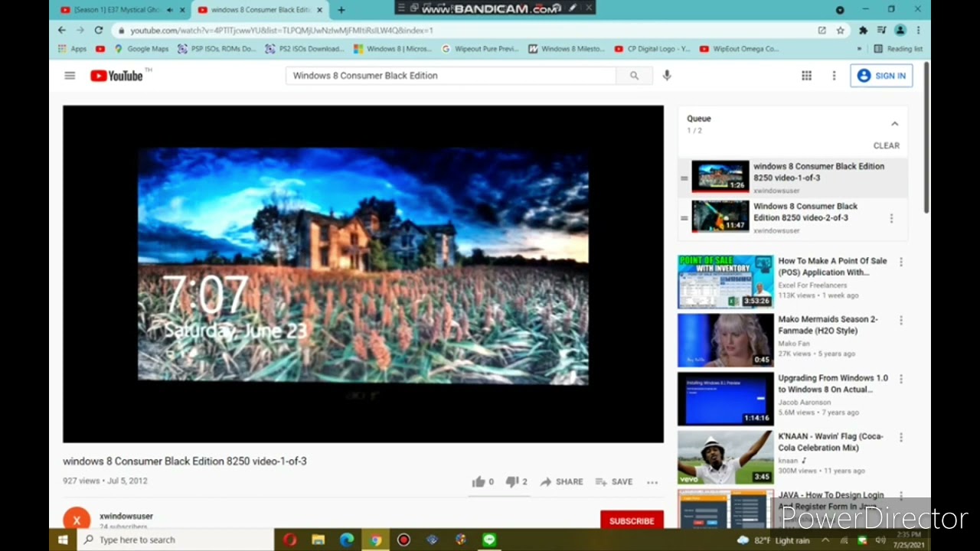Image resolution: width=980 pixels, height=551 pixels.
Task: Mute the Season 1 E37 tab audio
Action: click(169, 10)
